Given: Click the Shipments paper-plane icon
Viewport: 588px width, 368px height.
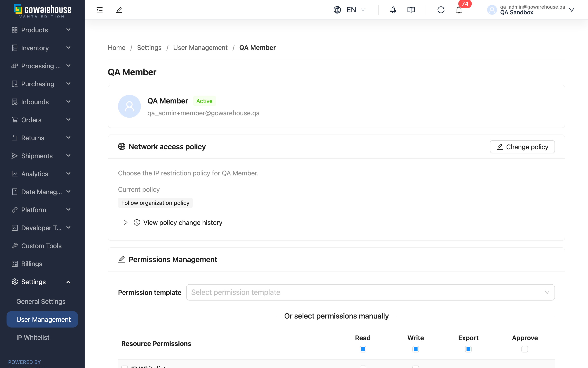Looking at the screenshot, I should tap(14, 156).
